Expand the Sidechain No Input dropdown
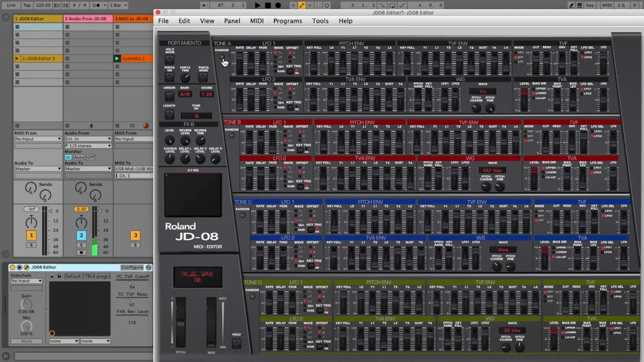Screen dimensions: 644x362 click(x=26, y=281)
